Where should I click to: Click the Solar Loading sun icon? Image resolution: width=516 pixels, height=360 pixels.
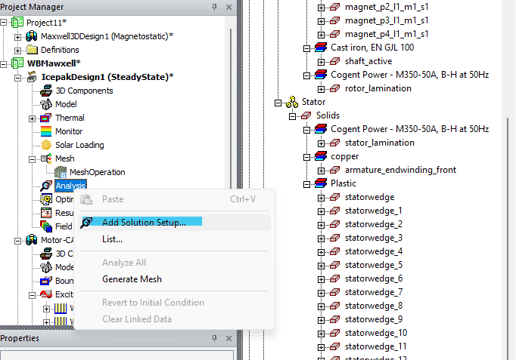(x=46, y=145)
